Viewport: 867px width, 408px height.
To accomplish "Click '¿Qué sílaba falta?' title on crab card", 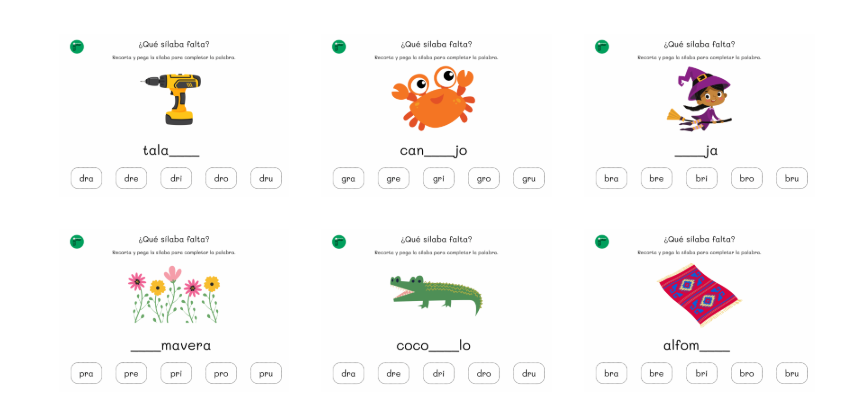I will (x=436, y=44).
